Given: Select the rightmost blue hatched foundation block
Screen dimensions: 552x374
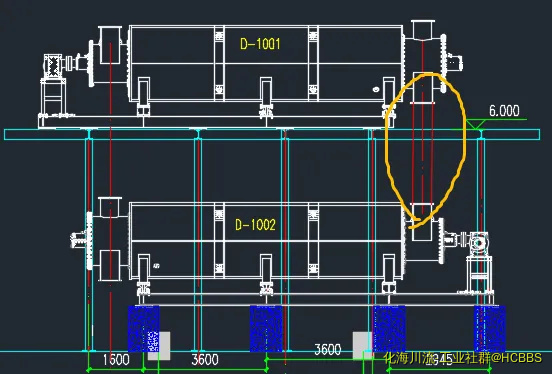Looking at the screenshot, I should tap(490, 329).
